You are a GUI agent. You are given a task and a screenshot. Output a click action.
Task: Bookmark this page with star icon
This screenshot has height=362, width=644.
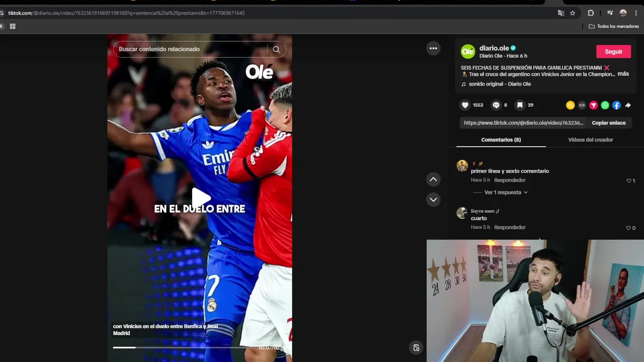(573, 13)
